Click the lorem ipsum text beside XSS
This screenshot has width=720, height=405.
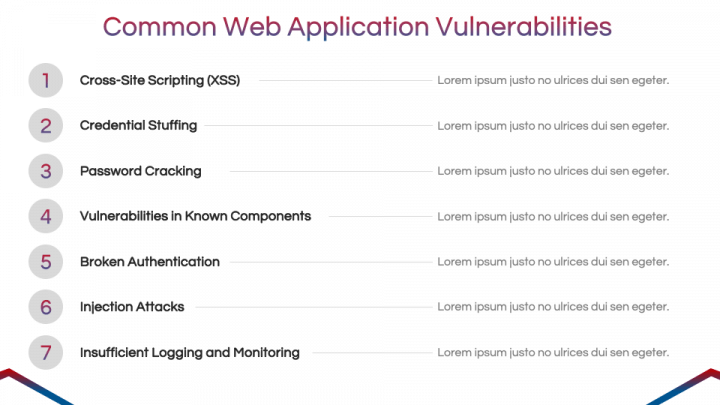pos(553,80)
